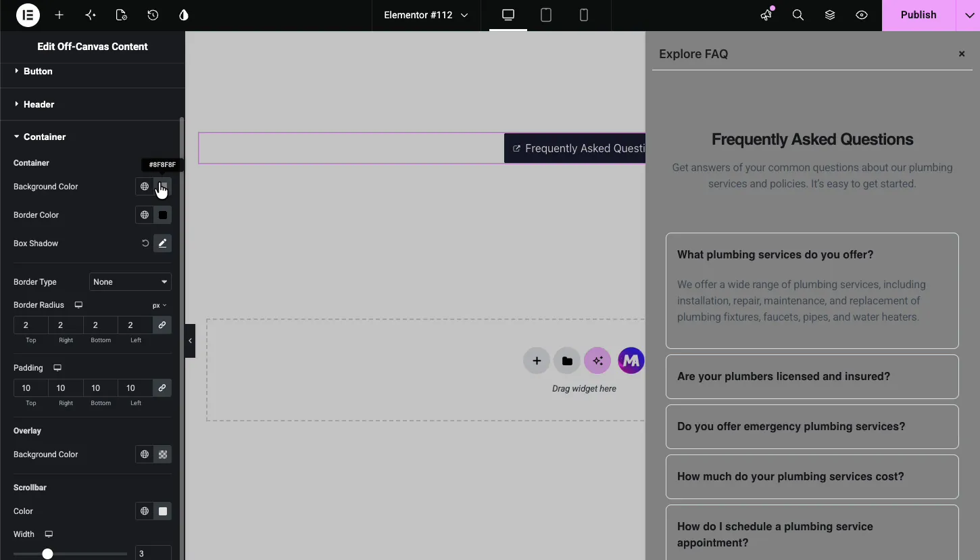Screen dimensions: 980x560
Task: Click the Frequently Asked Questions canvas button
Action: (x=574, y=148)
